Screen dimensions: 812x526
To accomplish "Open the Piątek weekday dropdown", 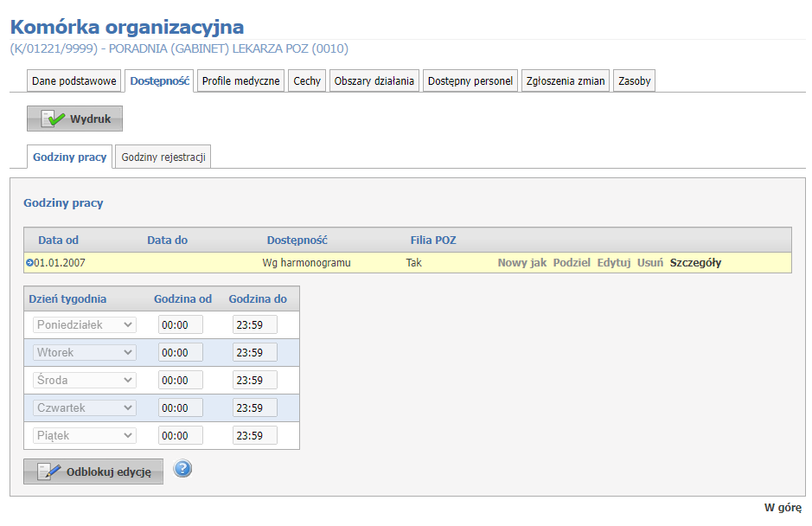I will pos(85,435).
